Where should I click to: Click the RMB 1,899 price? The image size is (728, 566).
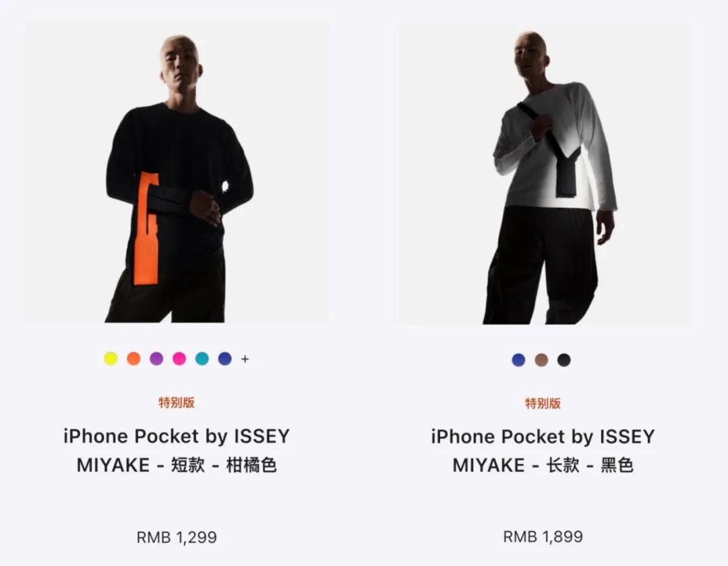pyautogui.click(x=543, y=537)
